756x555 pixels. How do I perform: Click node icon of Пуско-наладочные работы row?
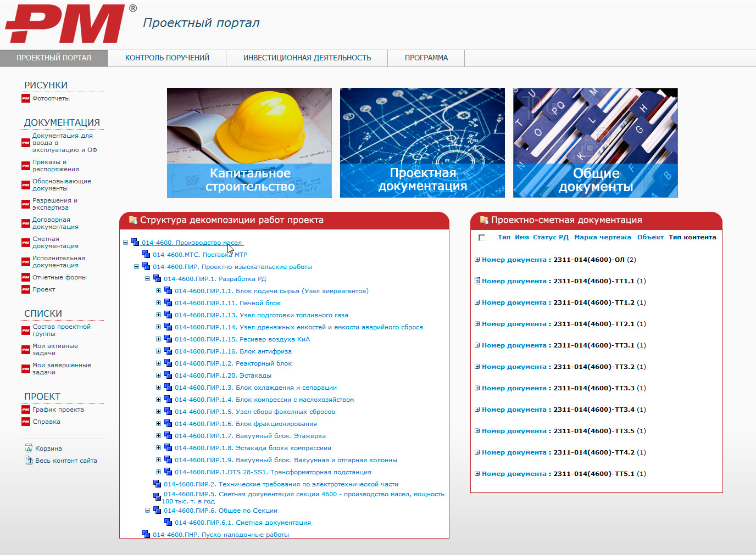[146, 534]
